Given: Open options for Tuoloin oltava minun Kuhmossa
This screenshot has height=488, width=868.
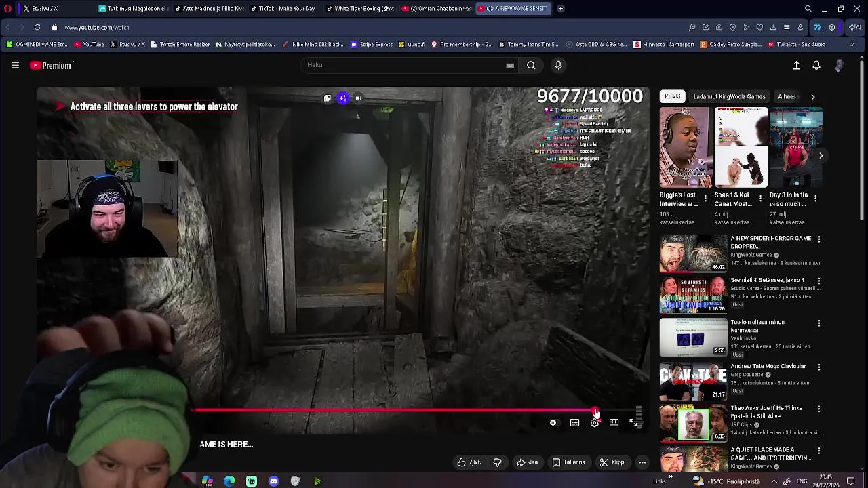Looking at the screenshot, I should coord(818,323).
